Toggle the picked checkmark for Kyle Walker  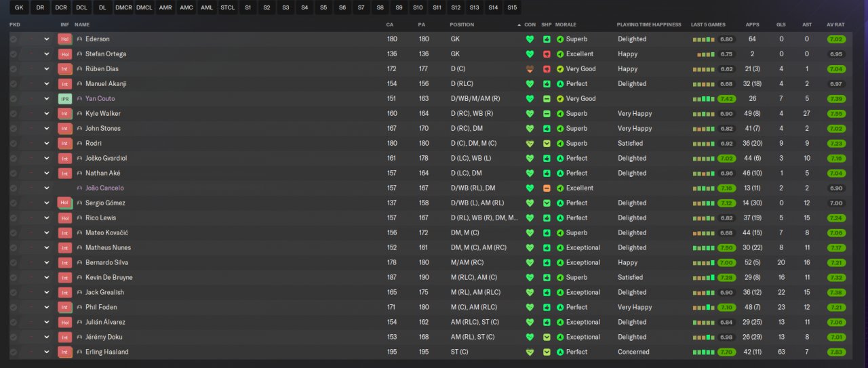pos(13,114)
